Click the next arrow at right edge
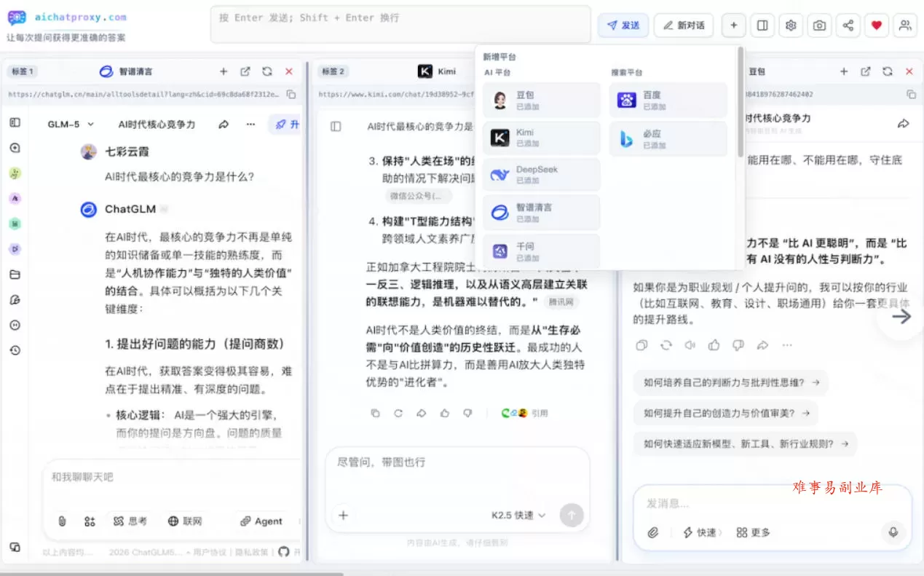Screen dimensions: 924x576 901,316
